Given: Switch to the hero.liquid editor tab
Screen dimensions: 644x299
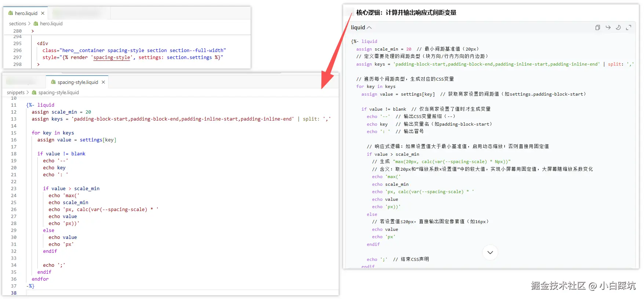Looking at the screenshot, I should pos(26,13).
